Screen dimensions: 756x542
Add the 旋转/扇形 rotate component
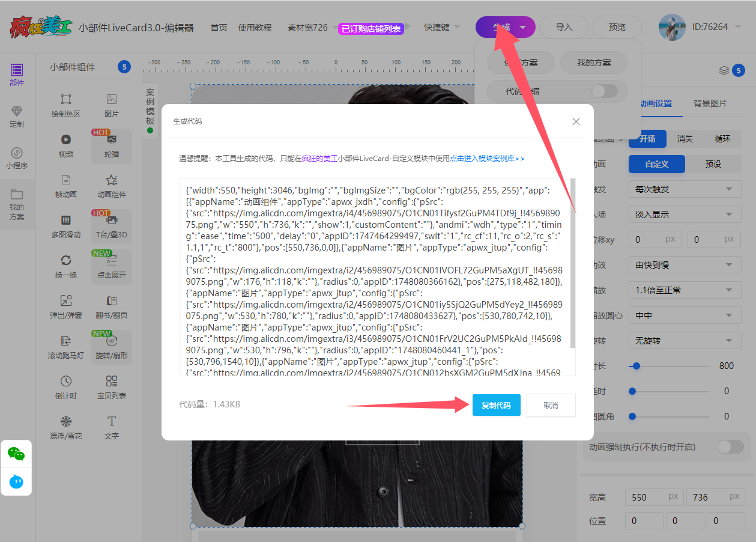(x=112, y=347)
